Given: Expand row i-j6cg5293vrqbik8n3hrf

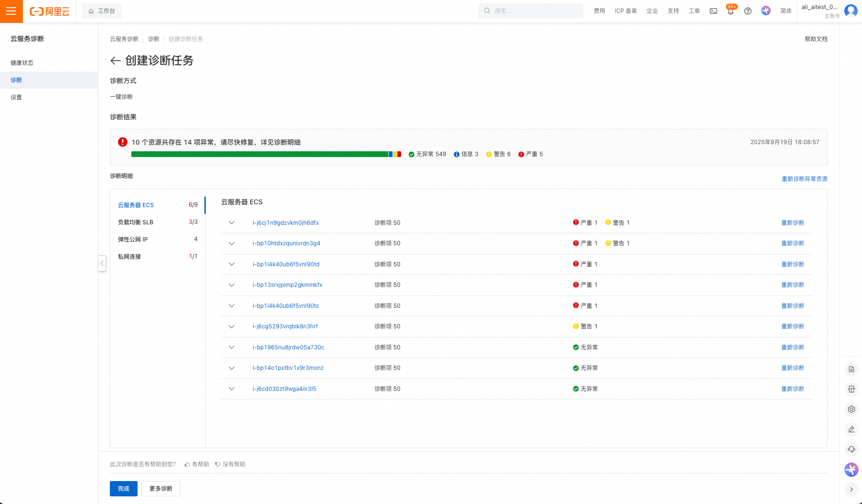Looking at the screenshot, I should pyautogui.click(x=232, y=326).
